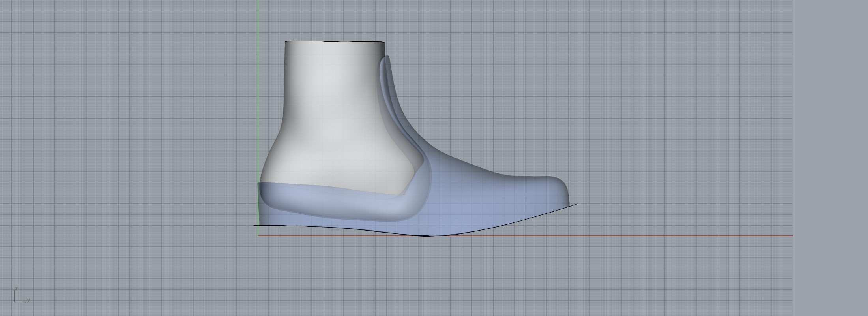Click the y label on the axis indicator

point(28,300)
